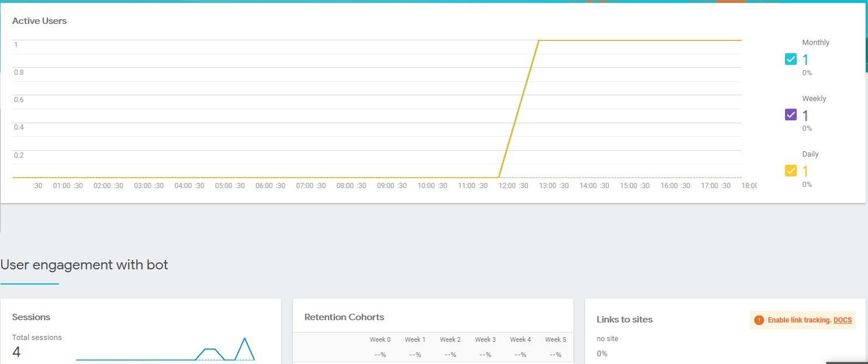
Task: Click the 0.8 y-axis label
Action: 19,72
